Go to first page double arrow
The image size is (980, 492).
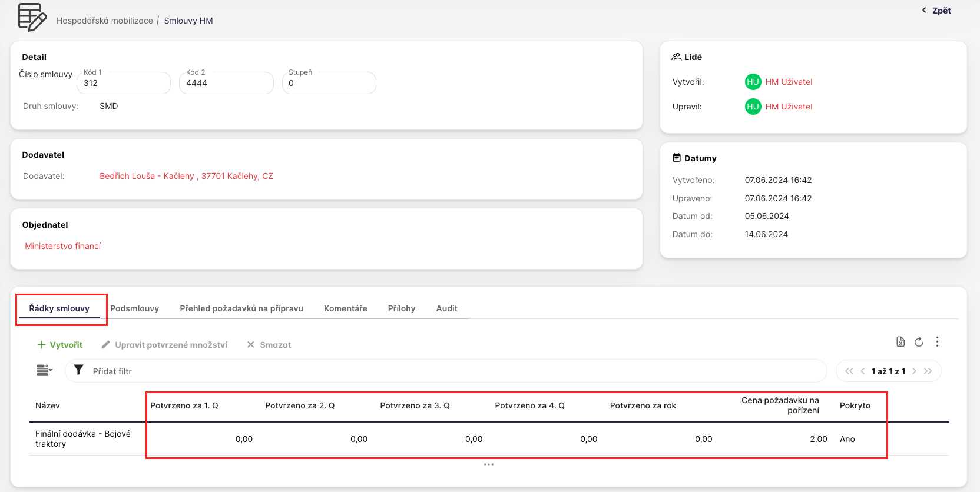click(849, 371)
